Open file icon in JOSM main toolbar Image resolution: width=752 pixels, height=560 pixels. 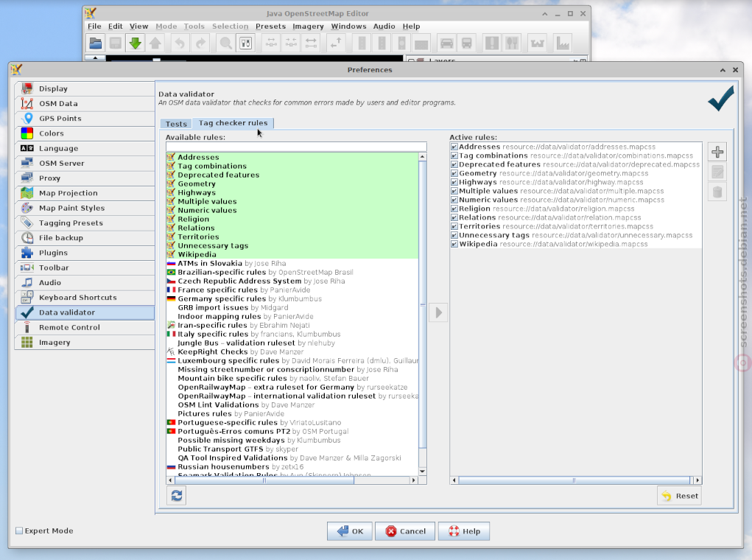[x=96, y=43]
